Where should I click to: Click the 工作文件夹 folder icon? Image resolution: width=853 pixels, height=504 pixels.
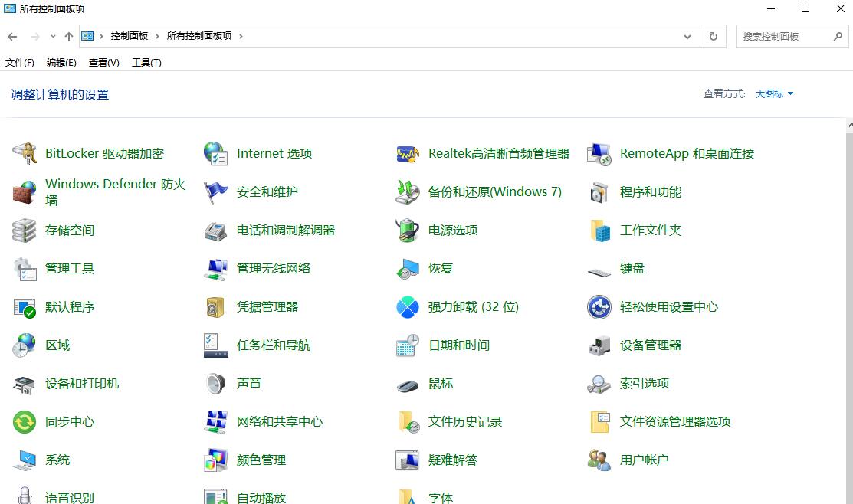tap(599, 231)
